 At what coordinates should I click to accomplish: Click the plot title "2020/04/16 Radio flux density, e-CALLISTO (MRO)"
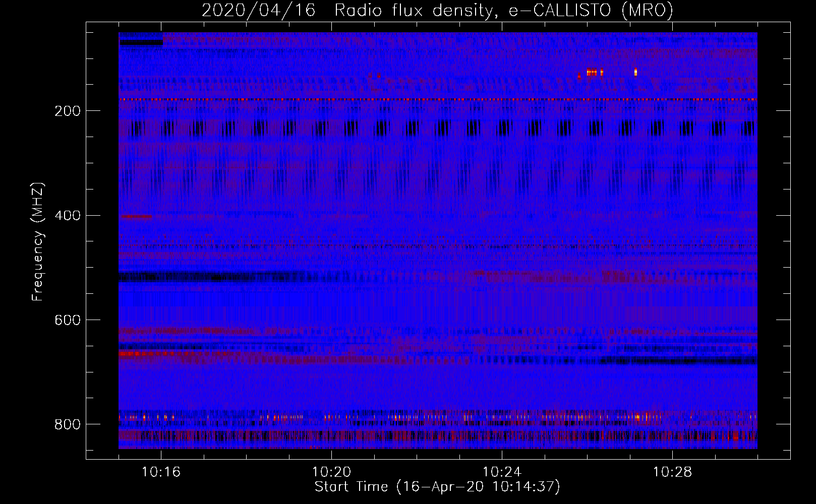point(437,10)
